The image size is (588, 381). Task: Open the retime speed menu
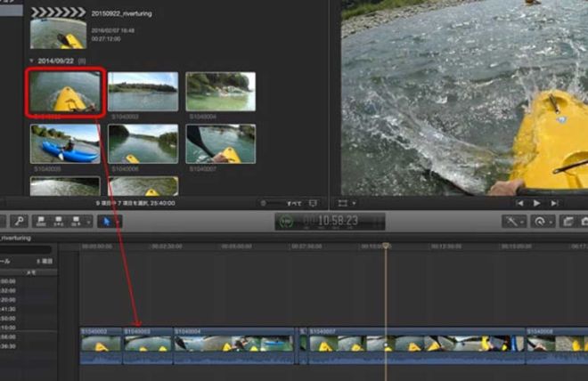click(540, 221)
